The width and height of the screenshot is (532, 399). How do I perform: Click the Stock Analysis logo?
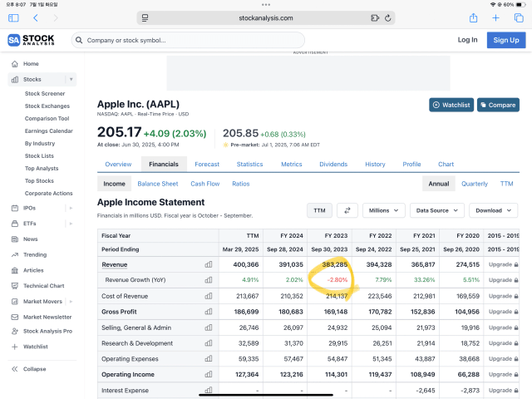tap(31, 40)
